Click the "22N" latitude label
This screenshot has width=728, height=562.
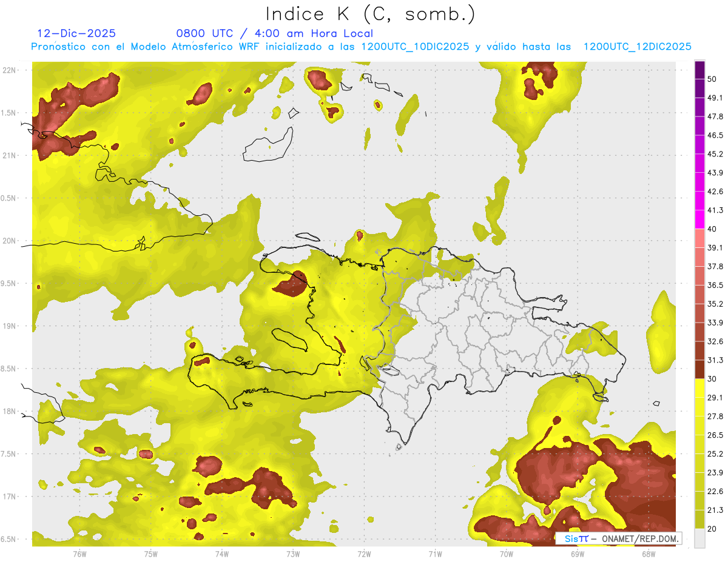pos(9,70)
